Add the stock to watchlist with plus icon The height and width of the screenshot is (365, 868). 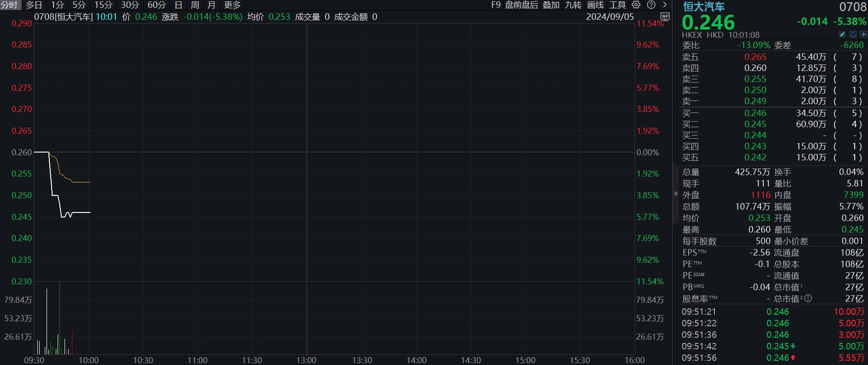pos(863,35)
